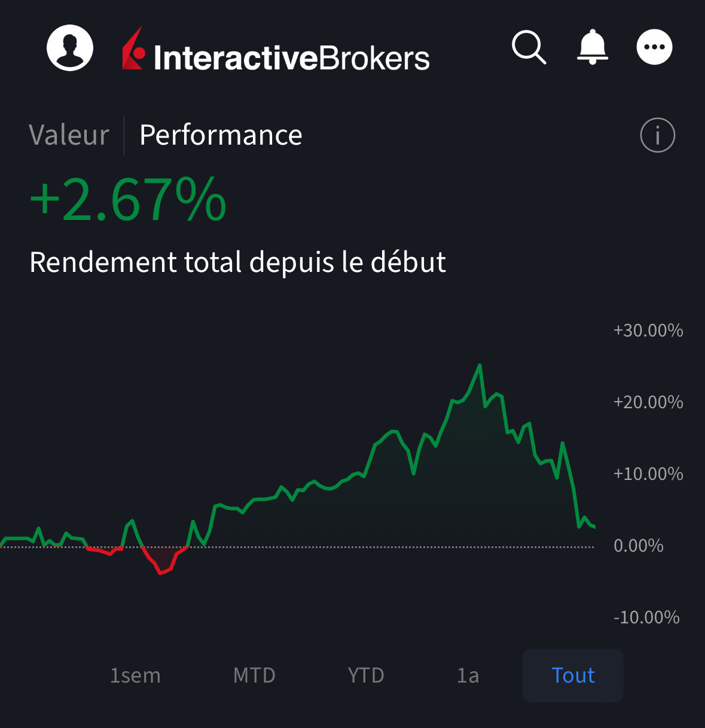705x728 pixels.
Task: Click the highest peak of the chart line
Action: click(x=480, y=365)
